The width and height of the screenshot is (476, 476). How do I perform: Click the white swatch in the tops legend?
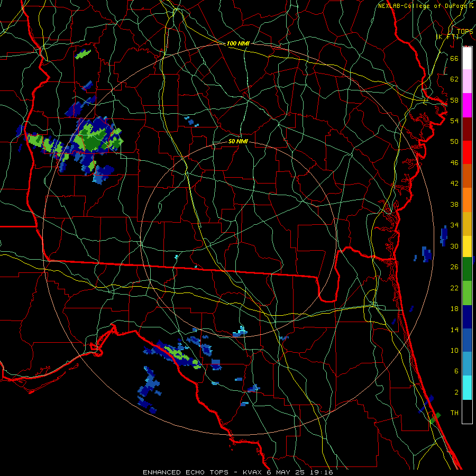click(x=467, y=58)
